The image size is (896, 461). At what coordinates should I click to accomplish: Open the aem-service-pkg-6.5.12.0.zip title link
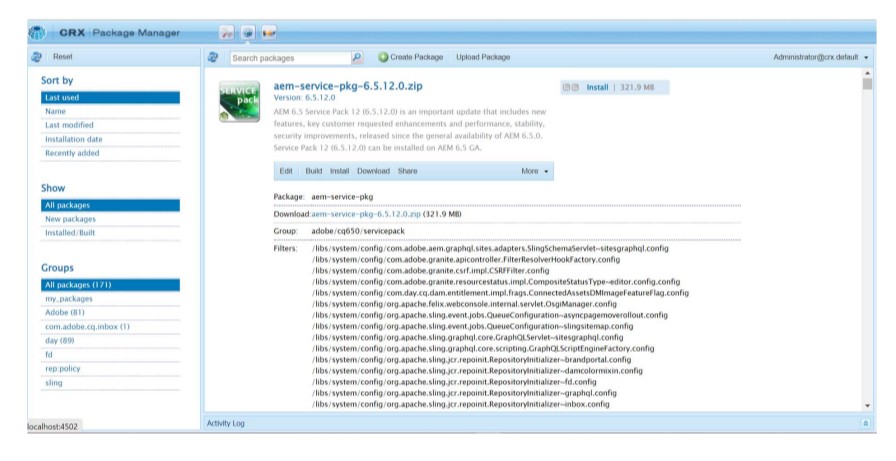(x=347, y=86)
